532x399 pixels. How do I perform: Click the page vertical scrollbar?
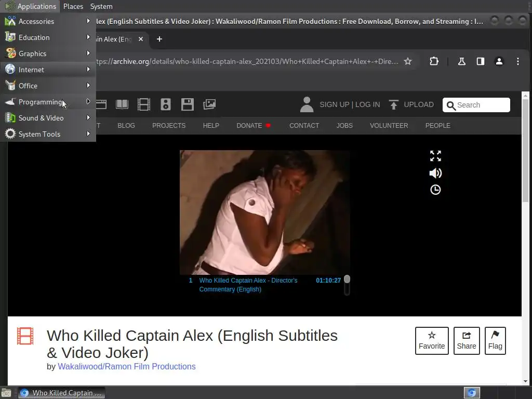(525, 151)
